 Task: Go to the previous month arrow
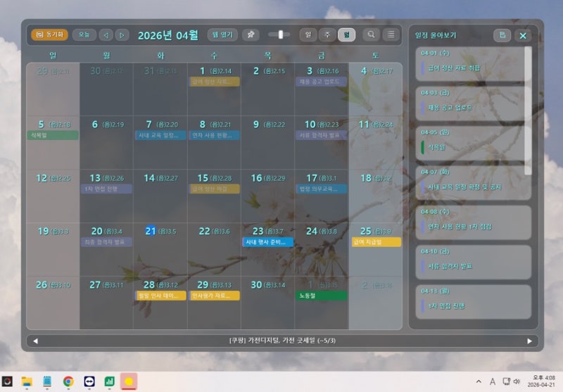tap(106, 35)
